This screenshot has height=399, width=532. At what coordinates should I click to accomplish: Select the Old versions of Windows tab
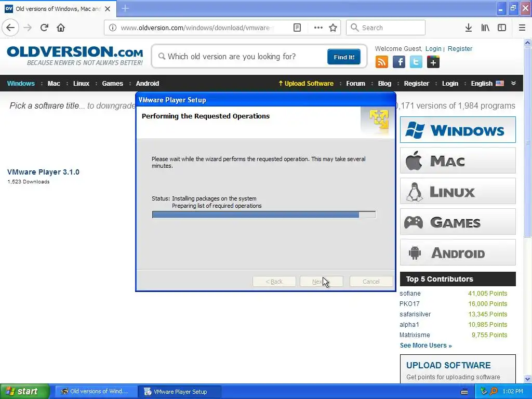[x=58, y=8]
